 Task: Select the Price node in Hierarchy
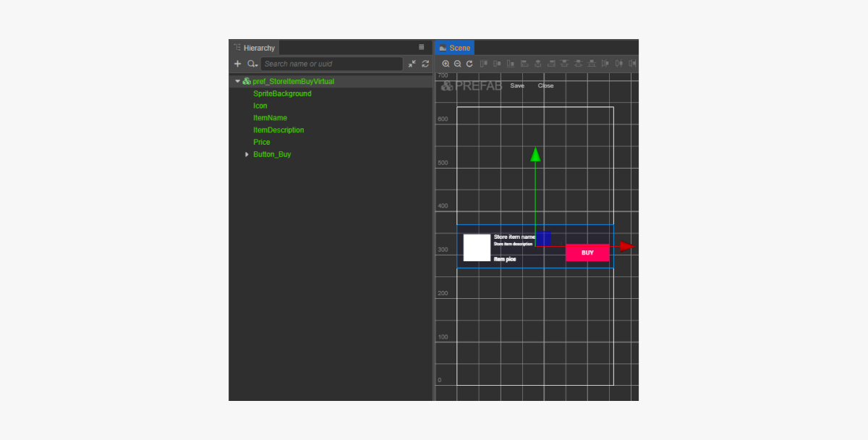coord(262,143)
